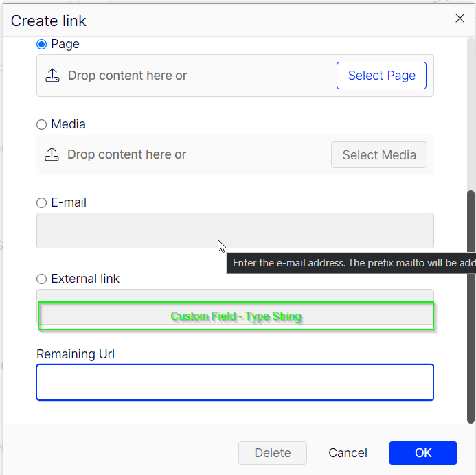The width and height of the screenshot is (476, 475).
Task: Click the upload icon in Media drop area
Action: (x=52, y=154)
